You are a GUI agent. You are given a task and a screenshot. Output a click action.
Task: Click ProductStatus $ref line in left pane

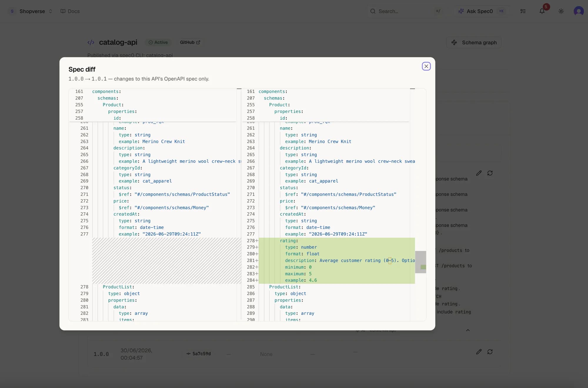(174, 194)
